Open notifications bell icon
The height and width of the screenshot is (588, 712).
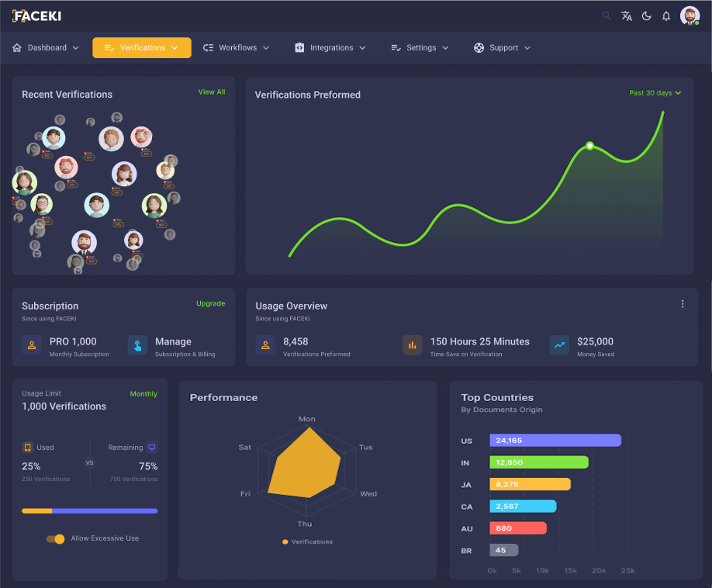click(x=665, y=16)
